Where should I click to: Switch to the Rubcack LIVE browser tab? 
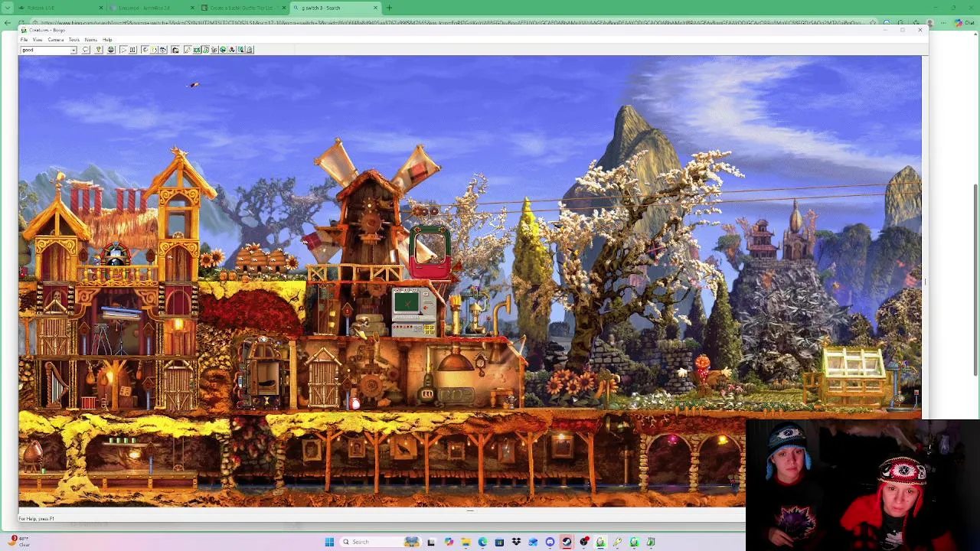point(60,8)
